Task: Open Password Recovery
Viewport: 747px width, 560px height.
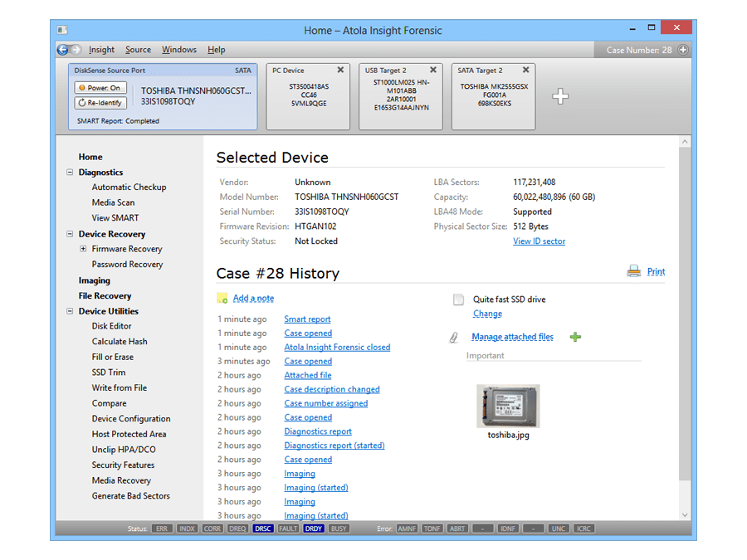Action: [127, 265]
